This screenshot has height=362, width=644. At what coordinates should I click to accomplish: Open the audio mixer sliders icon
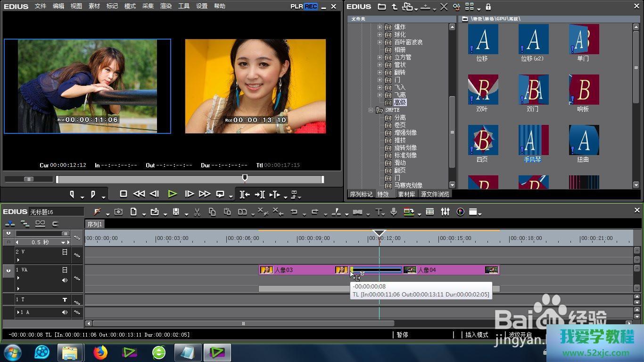coord(445,212)
